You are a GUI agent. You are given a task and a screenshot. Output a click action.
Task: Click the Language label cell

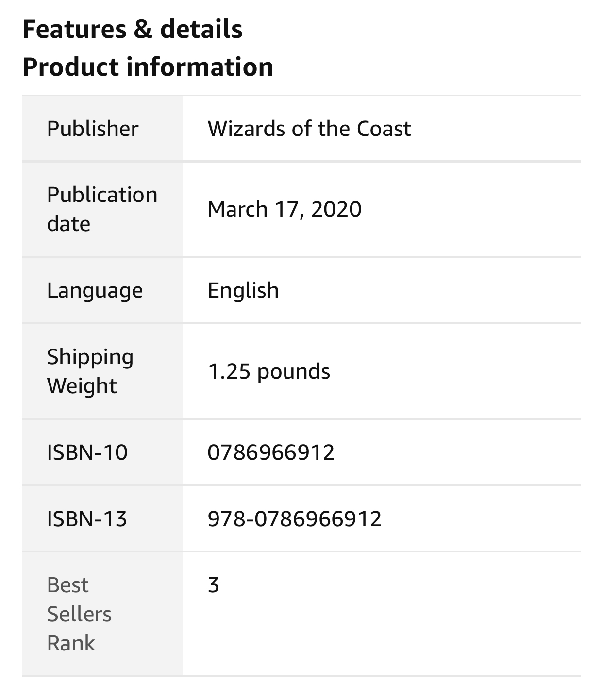click(x=102, y=290)
